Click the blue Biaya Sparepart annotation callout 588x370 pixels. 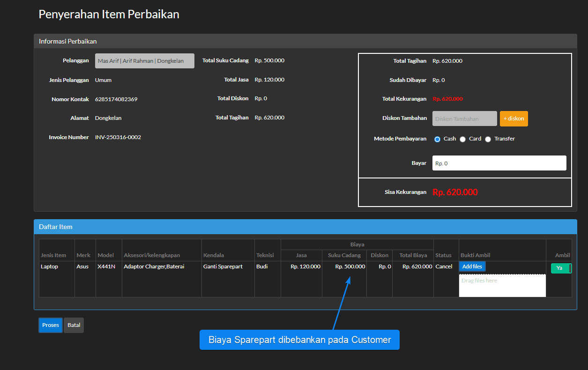(x=299, y=340)
